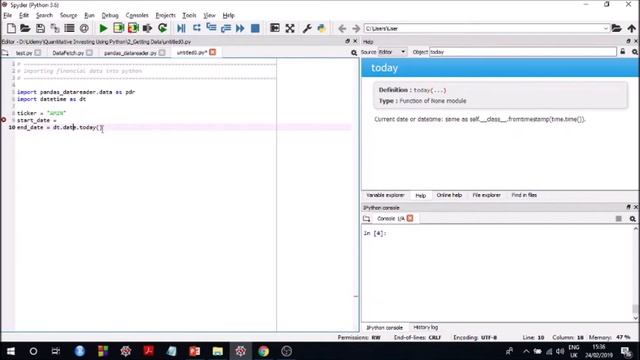Create a new file with the toolbar icon
640x360 pixels.
tap(11, 28)
